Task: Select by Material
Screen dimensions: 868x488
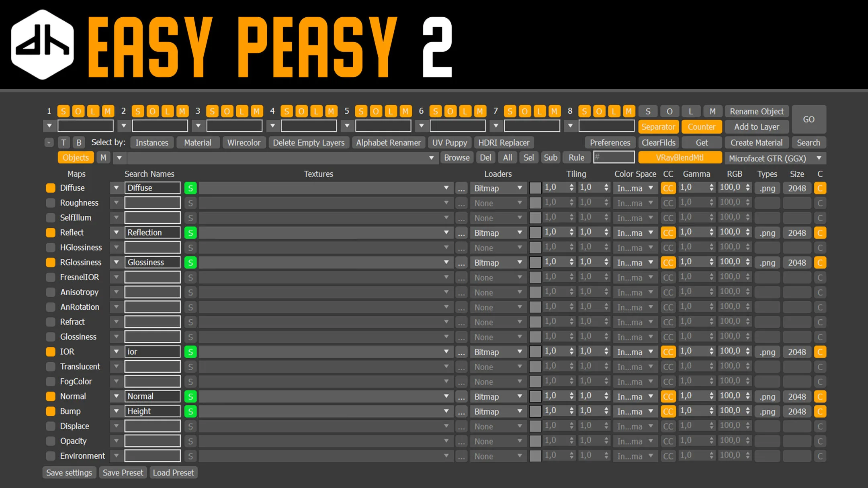Action: click(198, 143)
